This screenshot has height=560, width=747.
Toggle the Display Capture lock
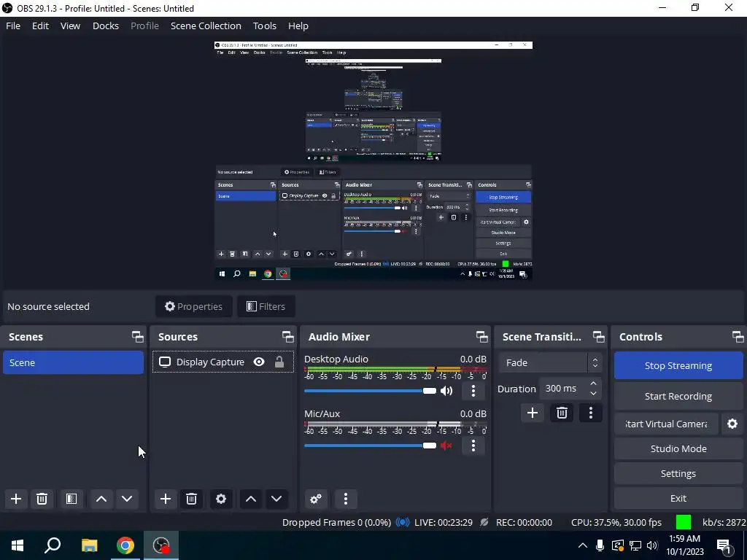click(279, 362)
